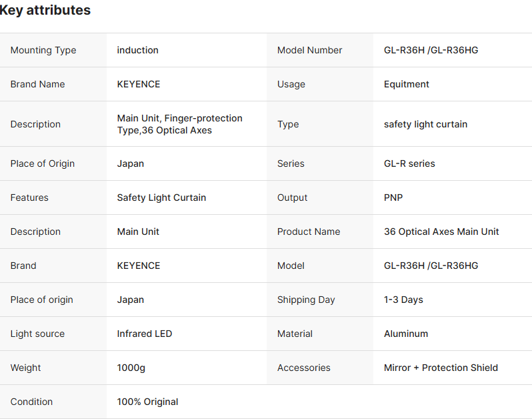Click the Finger-protection Type description text
Viewport: 532px width, 419px height.
pos(179,124)
